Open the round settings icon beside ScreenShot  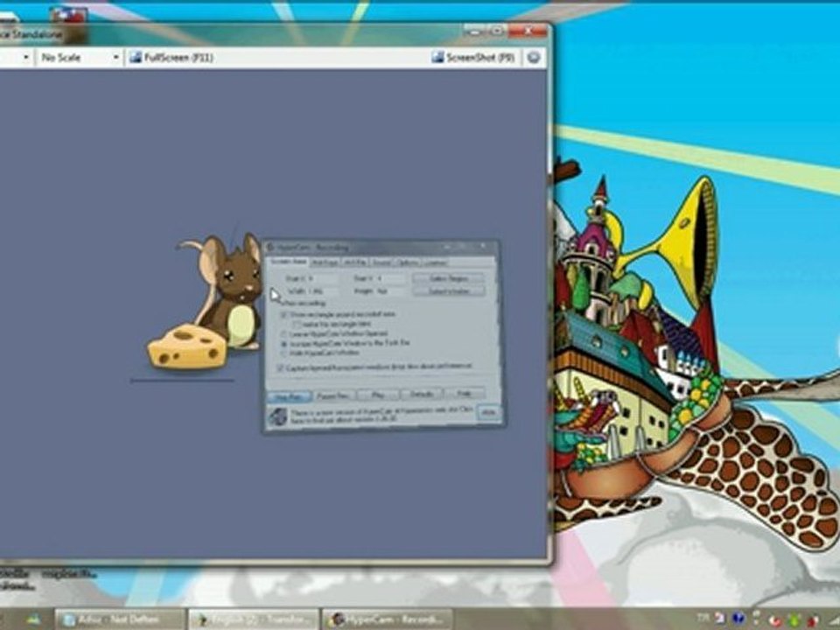coord(533,58)
